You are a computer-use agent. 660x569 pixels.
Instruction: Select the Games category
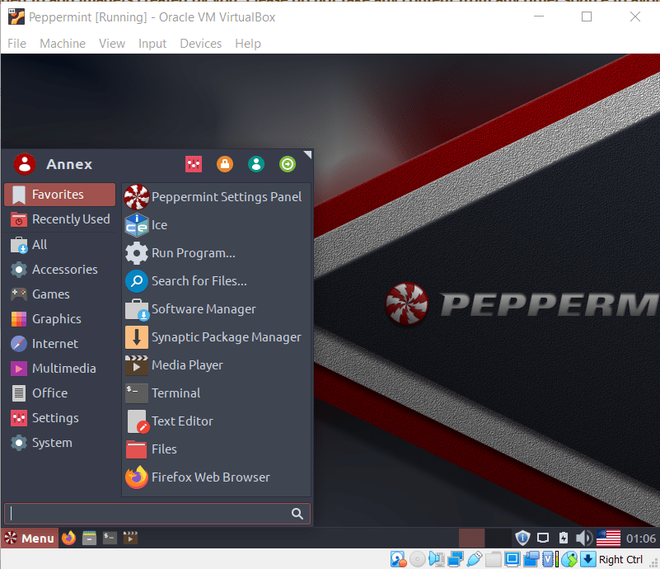pos(59,294)
